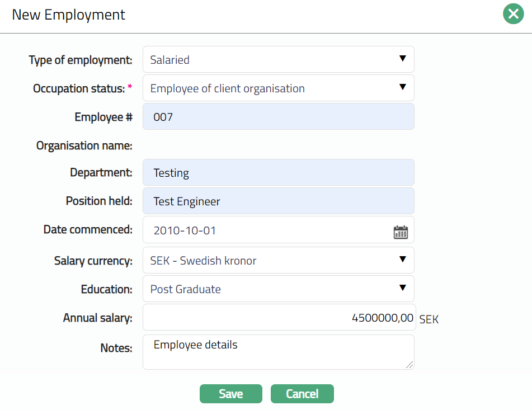Click the Organisation name label

coord(84,146)
